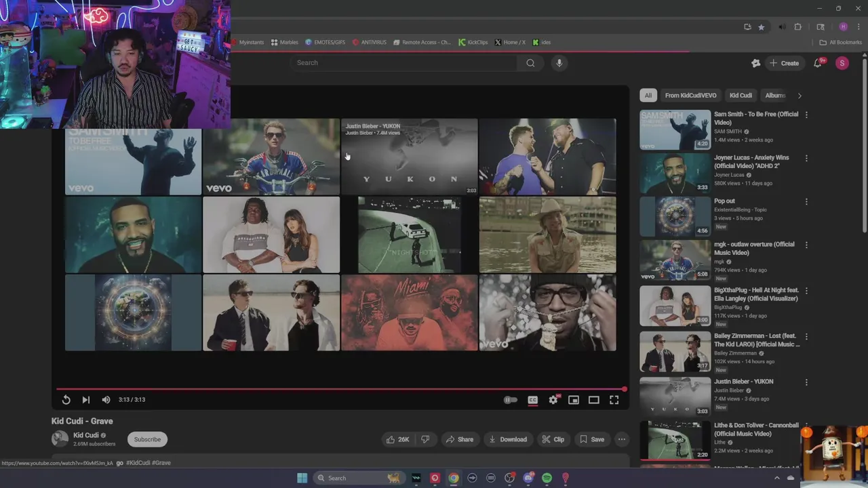Click the video progress bar
The image size is (868, 488).
[x=340, y=389]
